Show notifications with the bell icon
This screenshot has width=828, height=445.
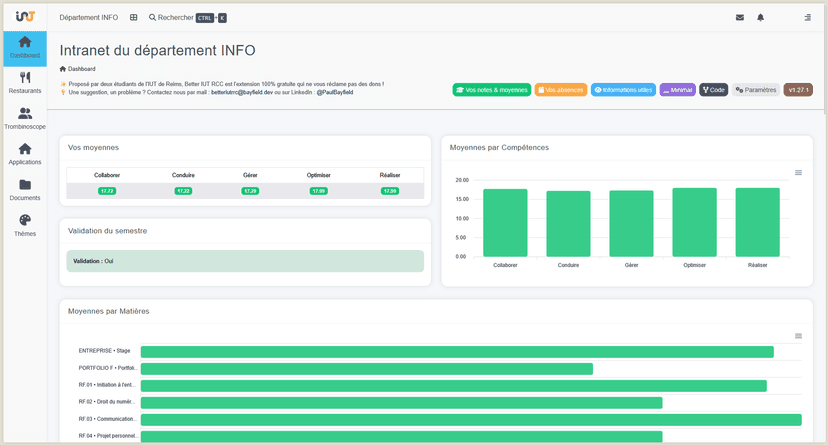tap(760, 17)
